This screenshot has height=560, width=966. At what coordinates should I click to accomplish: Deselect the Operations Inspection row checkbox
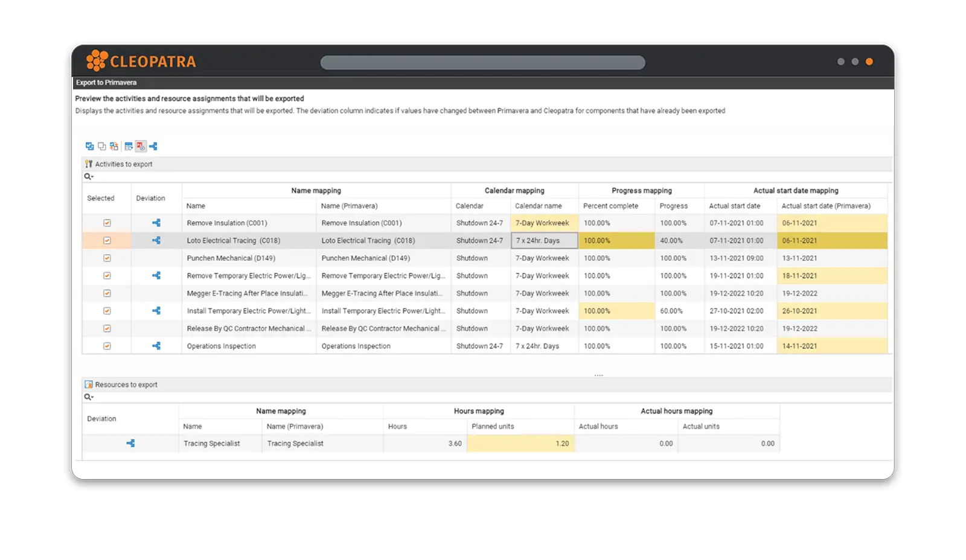tap(107, 346)
